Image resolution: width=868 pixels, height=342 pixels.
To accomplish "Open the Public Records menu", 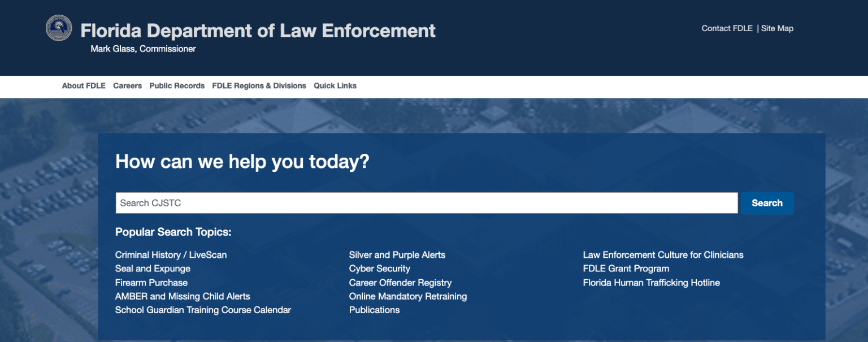I will (x=177, y=86).
